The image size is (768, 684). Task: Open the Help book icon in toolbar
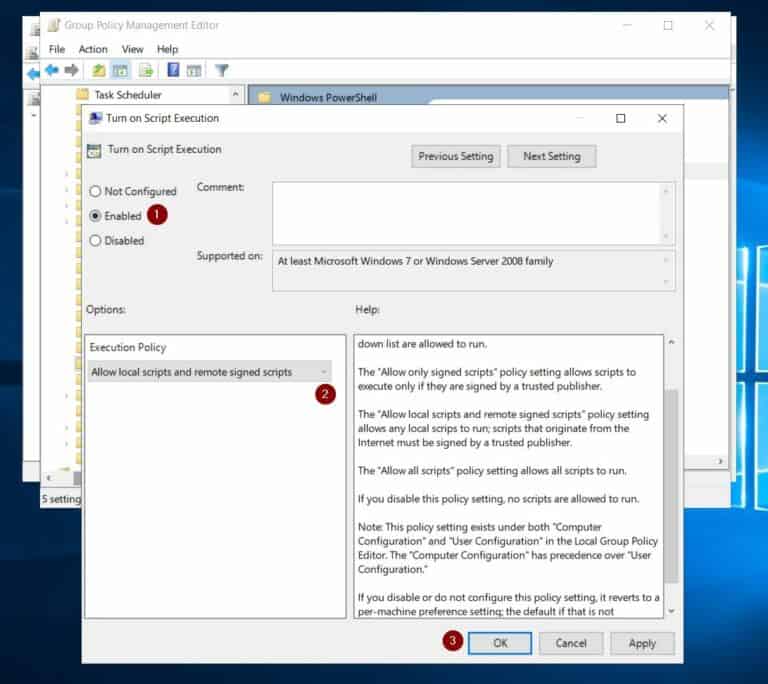[x=173, y=70]
